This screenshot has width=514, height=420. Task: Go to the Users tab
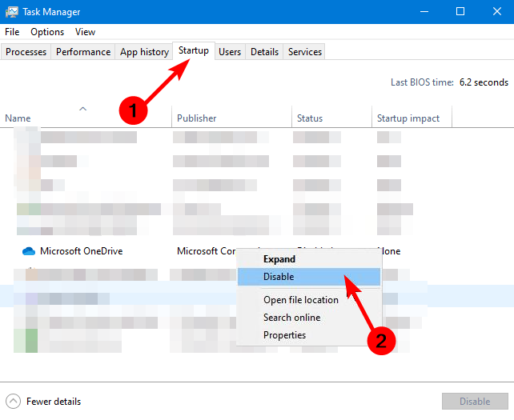pos(230,52)
